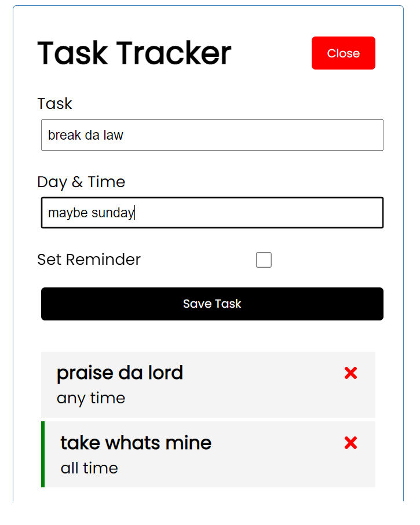Check the box next to Set Reminder
This screenshot has height=525, width=420.
click(264, 260)
